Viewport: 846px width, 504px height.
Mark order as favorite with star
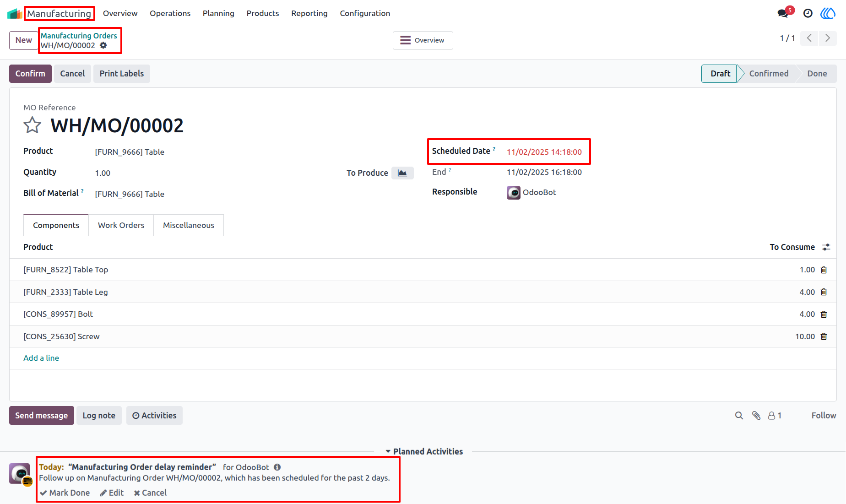(x=32, y=125)
